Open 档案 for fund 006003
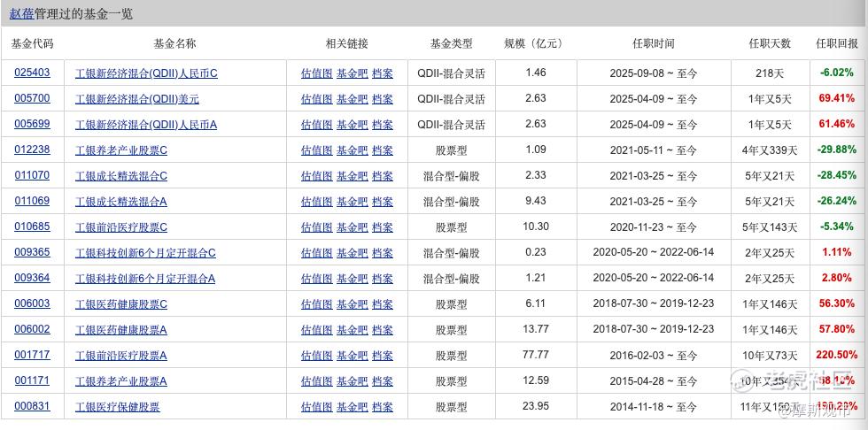This screenshot has height=430, width=868. (x=383, y=304)
